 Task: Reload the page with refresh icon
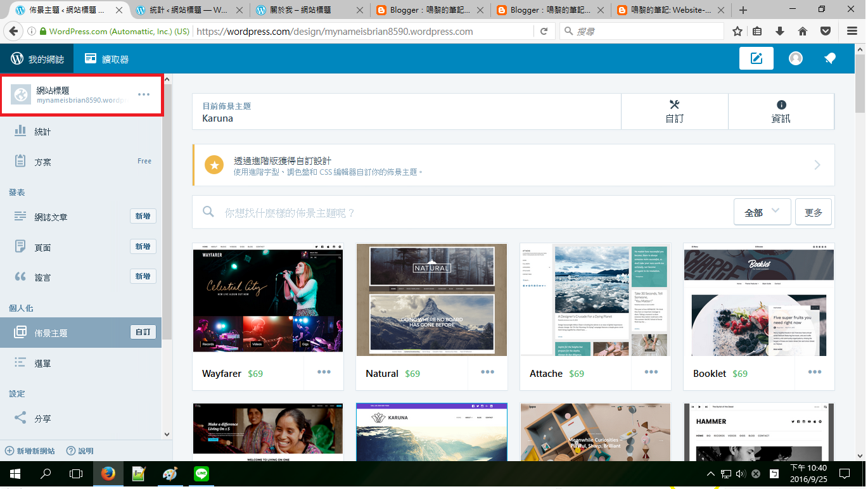point(544,31)
